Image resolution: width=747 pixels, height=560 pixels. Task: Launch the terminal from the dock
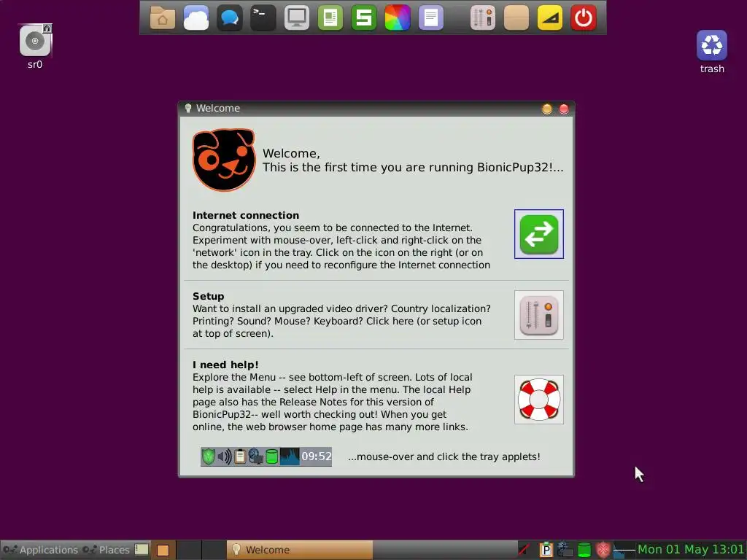tap(263, 18)
